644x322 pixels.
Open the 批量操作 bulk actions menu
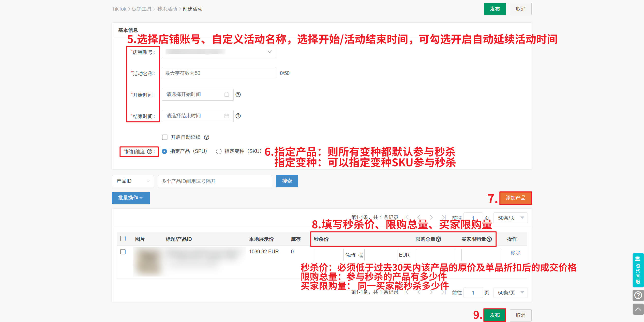coord(131,198)
